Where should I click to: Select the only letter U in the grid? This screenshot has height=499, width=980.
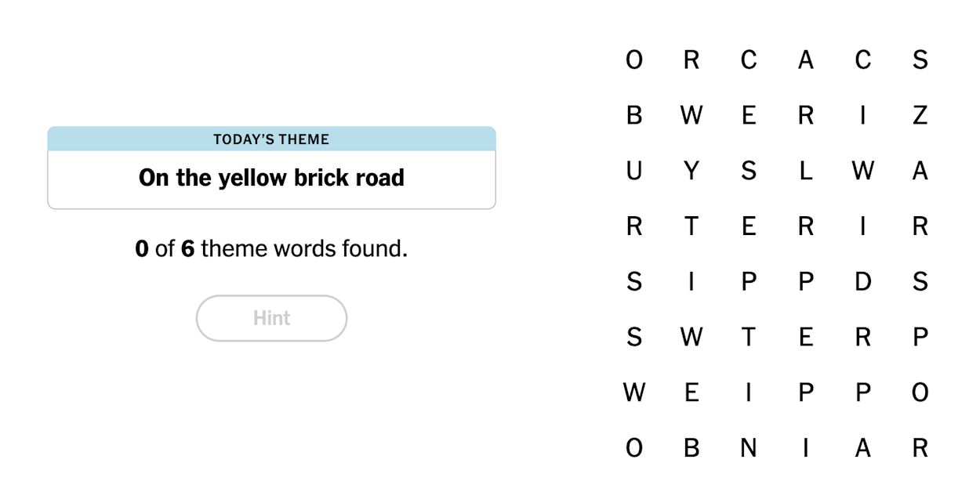634,170
